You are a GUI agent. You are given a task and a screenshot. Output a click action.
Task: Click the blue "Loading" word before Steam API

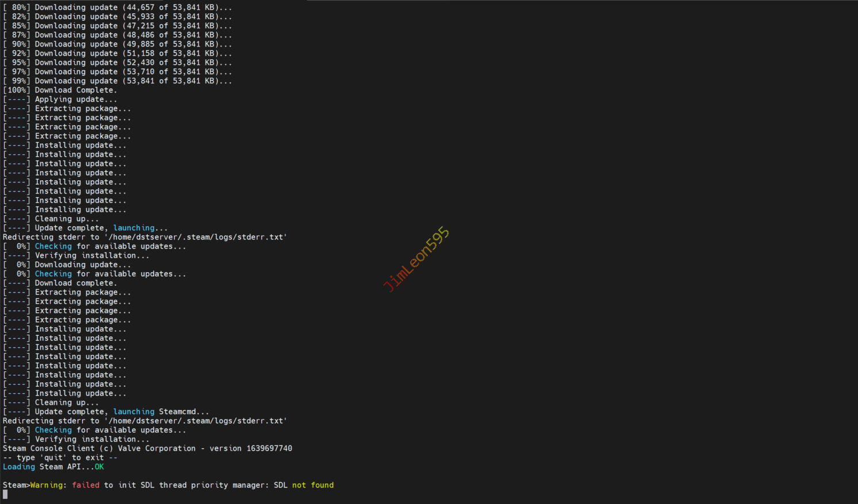[x=19, y=467]
